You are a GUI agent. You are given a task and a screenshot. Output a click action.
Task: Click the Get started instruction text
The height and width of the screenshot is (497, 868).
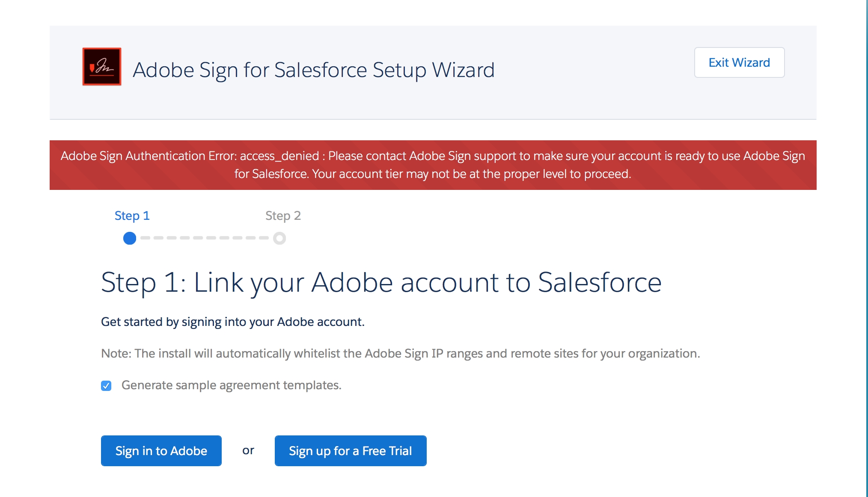pyautogui.click(x=233, y=322)
